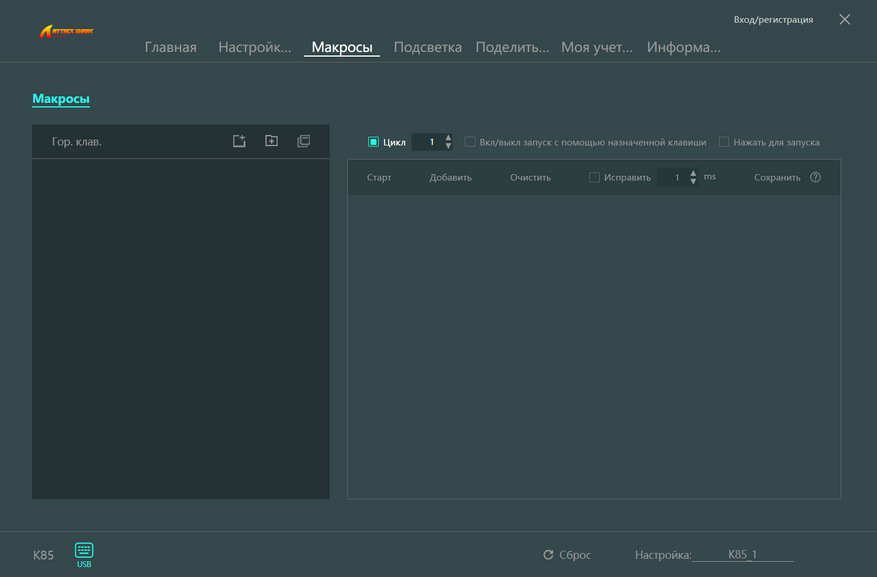Open the Настройк... tab

(x=254, y=47)
